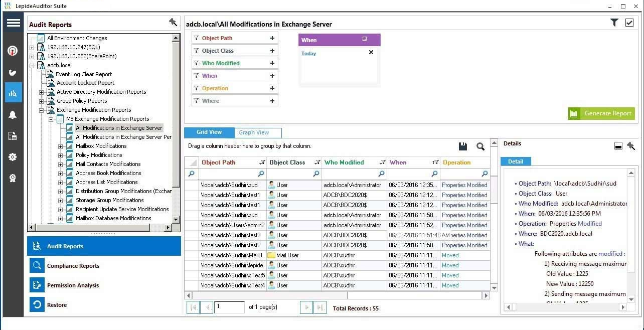Switch to the Graph View tab
644x330 pixels.
[x=258, y=133]
